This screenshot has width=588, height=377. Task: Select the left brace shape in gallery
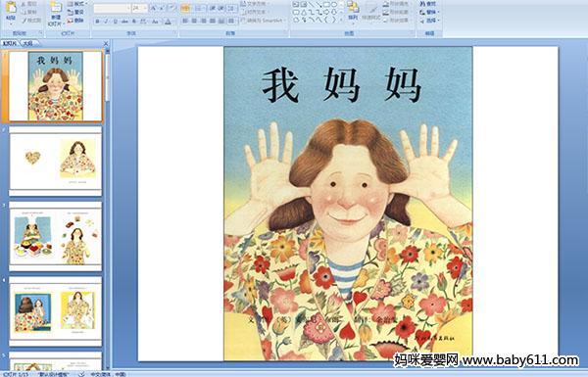click(326, 20)
